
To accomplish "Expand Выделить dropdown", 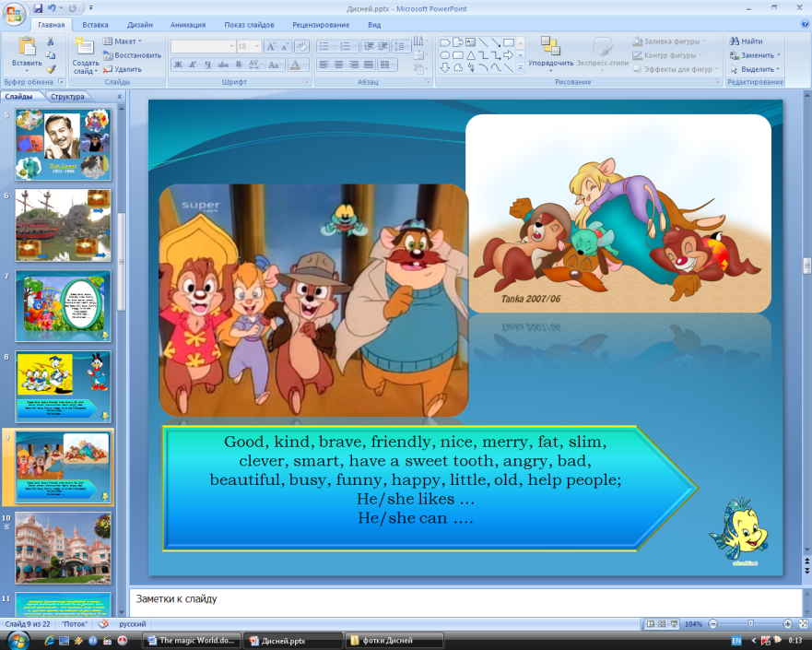I will 778,69.
